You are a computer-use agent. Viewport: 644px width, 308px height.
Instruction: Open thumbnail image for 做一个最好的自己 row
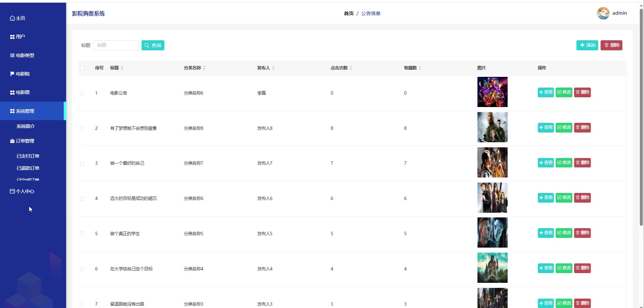tap(492, 162)
